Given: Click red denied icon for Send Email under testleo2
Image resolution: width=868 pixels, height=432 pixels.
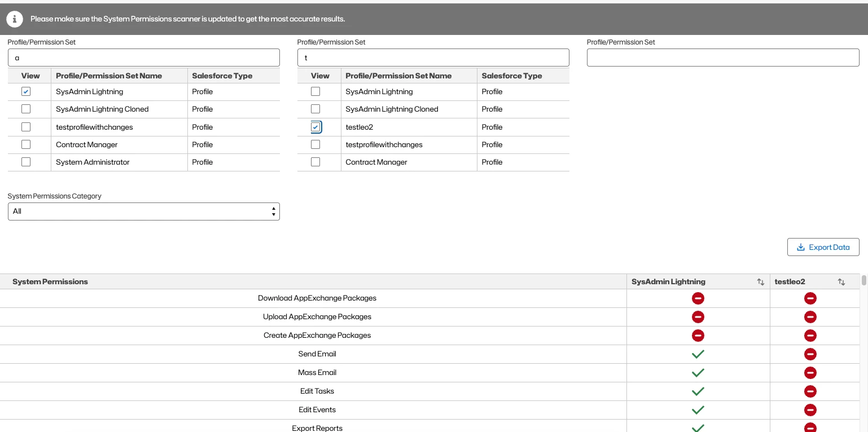Looking at the screenshot, I should pyautogui.click(x=810, y=354).
